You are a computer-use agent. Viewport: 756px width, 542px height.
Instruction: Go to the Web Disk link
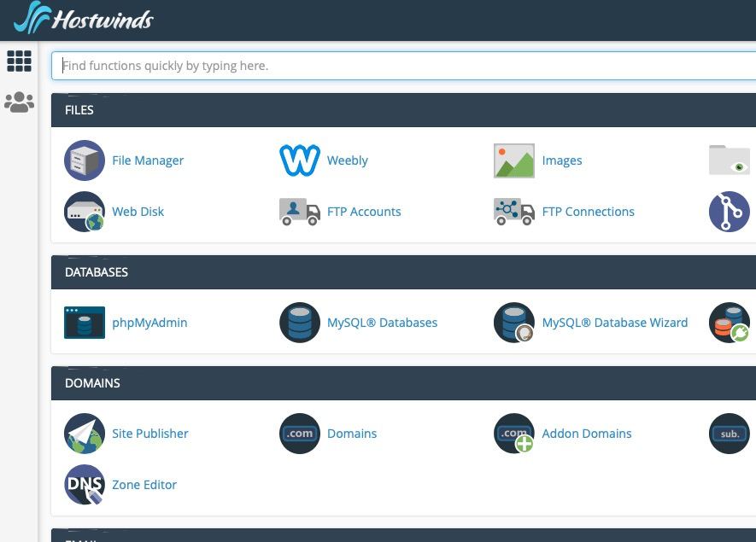coord(138,212)
